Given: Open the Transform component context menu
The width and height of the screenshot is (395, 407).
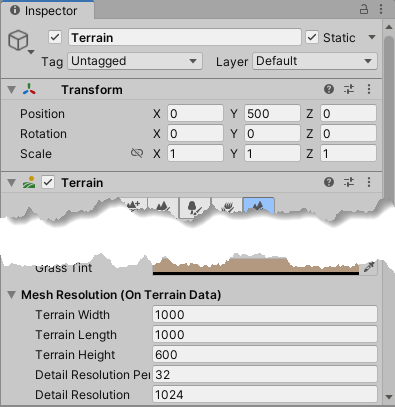Looking at the screenshot, I should point(369,89).
